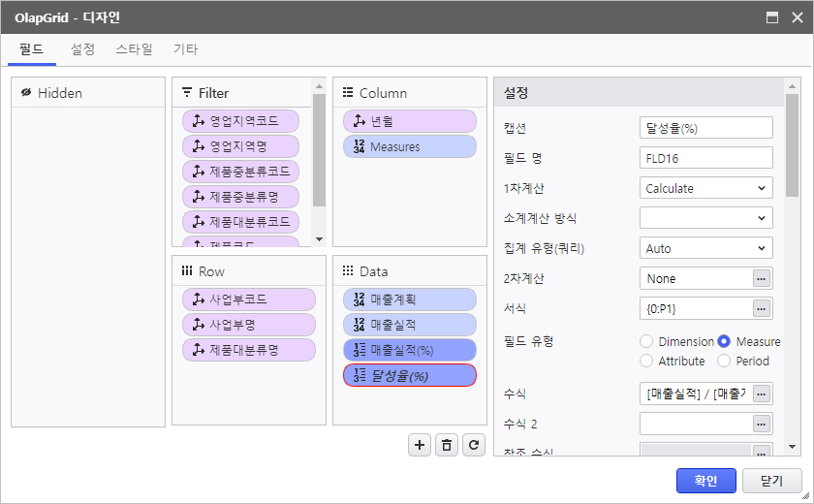Screen dimensions: 814x504
Task: Switch to the 스타일 tab
Action: tap(134, 49)
